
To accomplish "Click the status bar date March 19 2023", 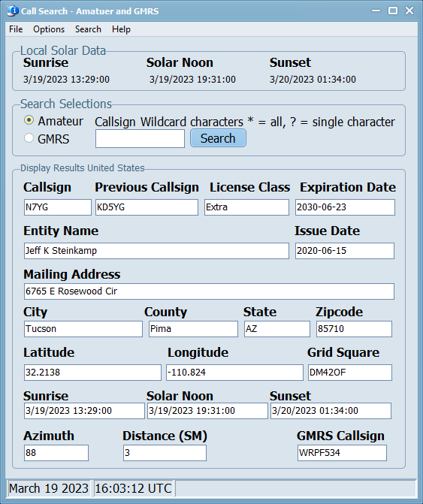I will (49, 488).
